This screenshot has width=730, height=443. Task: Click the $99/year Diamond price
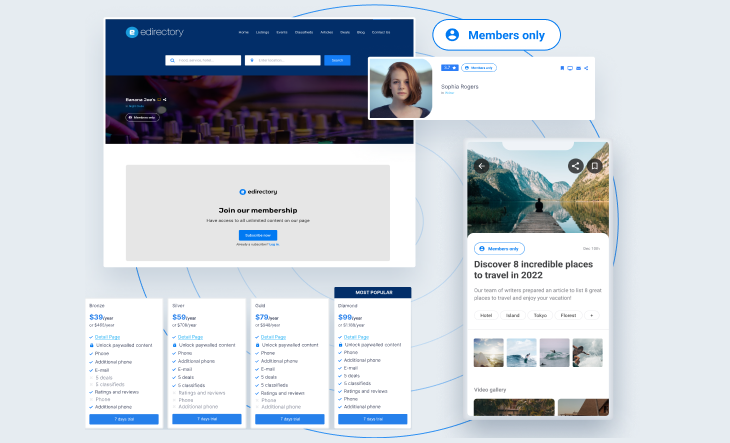pyautogui.click(x=350, y=317)
